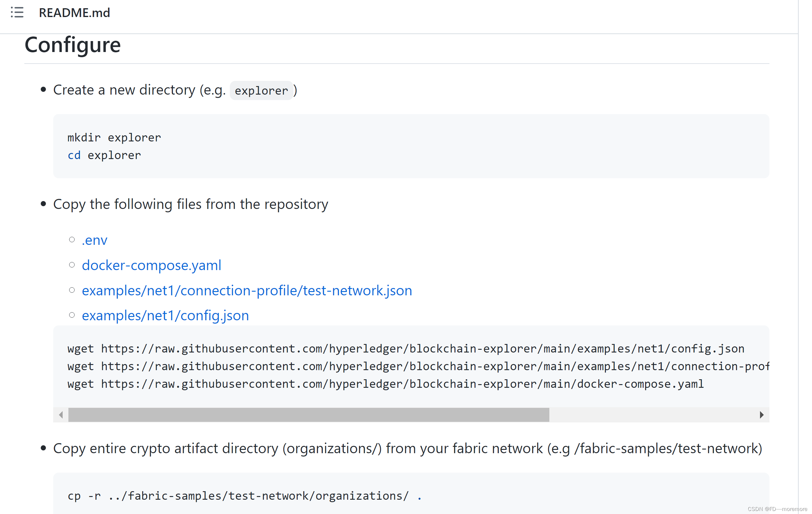This screenshot has height=514, width=812.
Task: Open the README outline menu icon
Action: coord(17,12)
